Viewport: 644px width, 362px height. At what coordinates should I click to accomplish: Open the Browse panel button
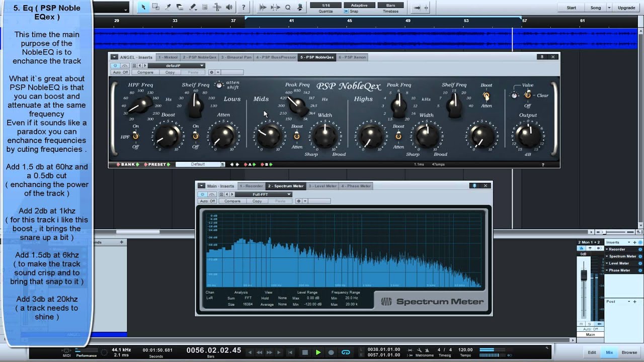pos(629,352)
